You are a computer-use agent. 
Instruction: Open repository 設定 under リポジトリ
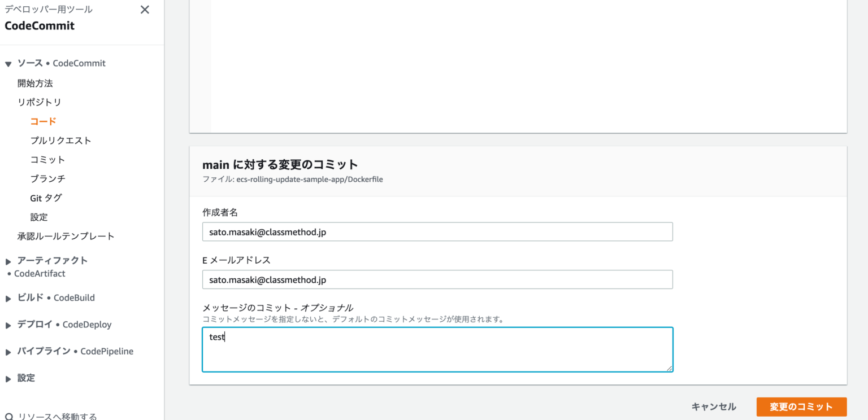(x=39, y=217)
